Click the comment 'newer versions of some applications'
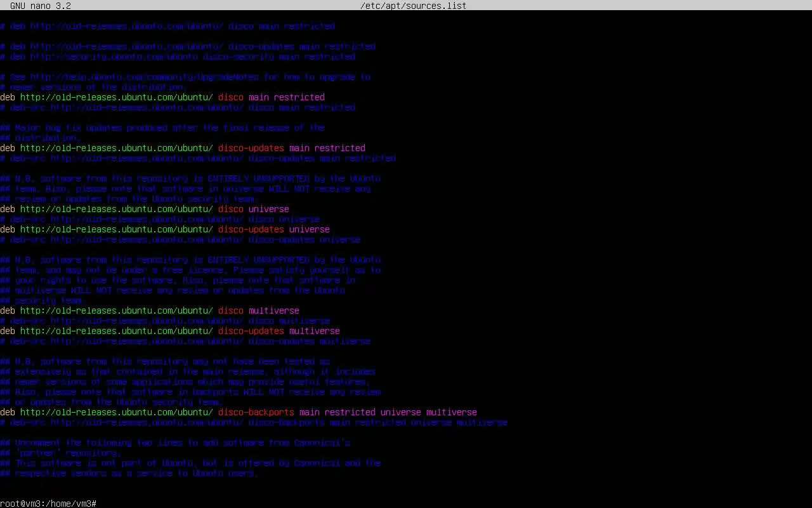The height and width of the screenshot is (508, 812). pos(185,382)
